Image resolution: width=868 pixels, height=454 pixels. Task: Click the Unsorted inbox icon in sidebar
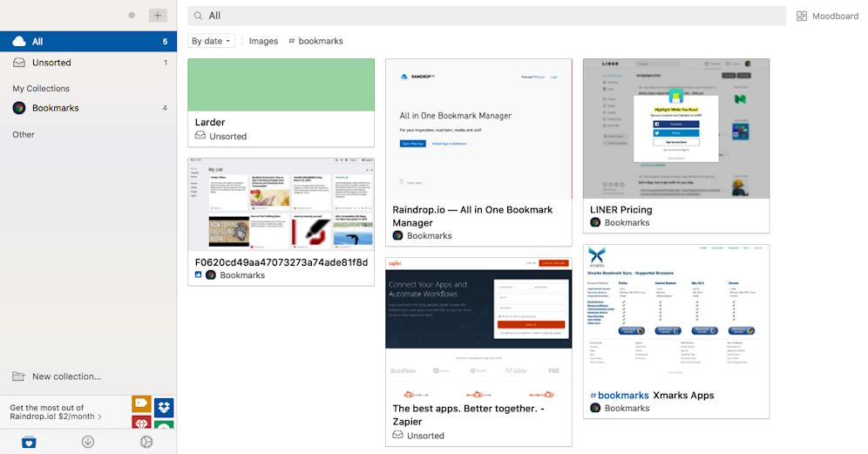coord(19,63)
